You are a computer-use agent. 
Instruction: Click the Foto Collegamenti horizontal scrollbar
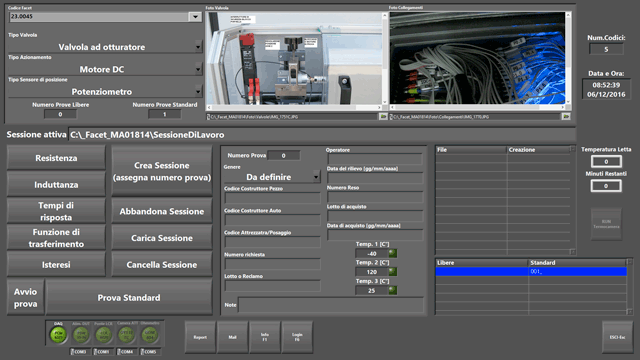(477, 107)
